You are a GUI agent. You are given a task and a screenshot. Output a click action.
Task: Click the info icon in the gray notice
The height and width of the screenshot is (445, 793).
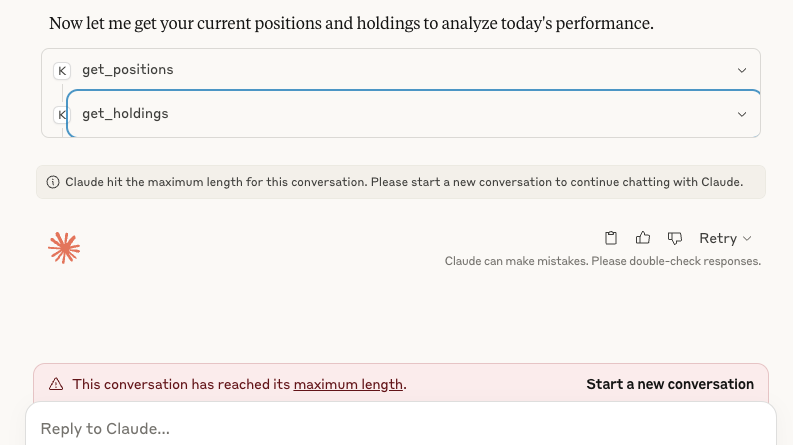click(53, 182)
